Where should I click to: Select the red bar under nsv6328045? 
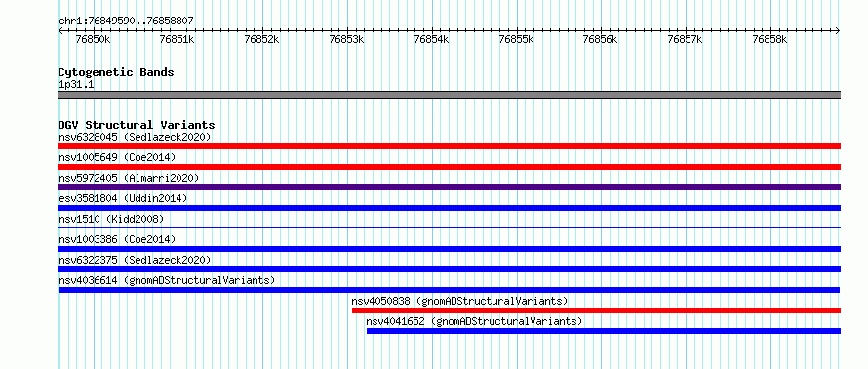pos(449,146)
